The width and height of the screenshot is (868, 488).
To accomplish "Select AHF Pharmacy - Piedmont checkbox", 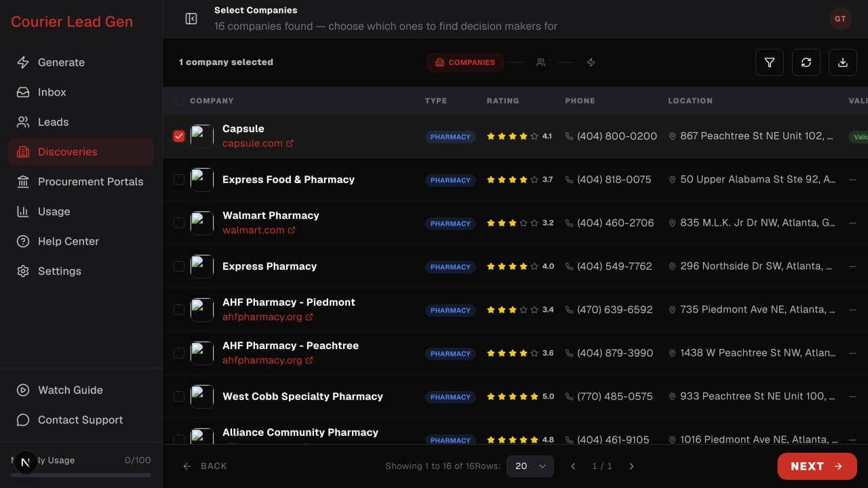I will [x=179, y=310].
